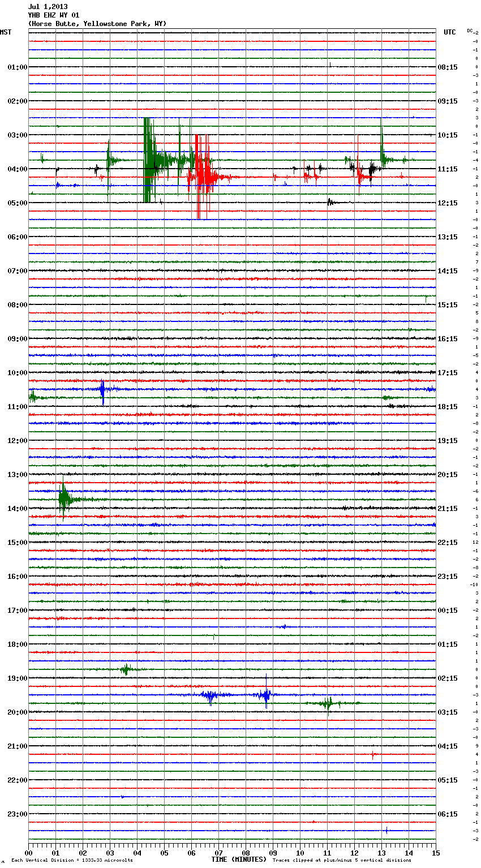Click the "Jul 1,2013" date header
481x868 pixels.
48,7
